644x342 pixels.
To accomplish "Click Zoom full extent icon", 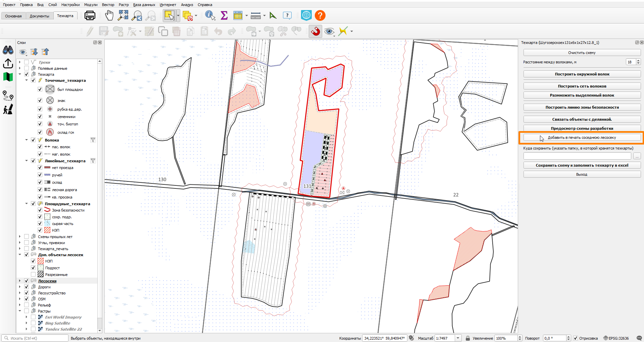I will (123, 15).
